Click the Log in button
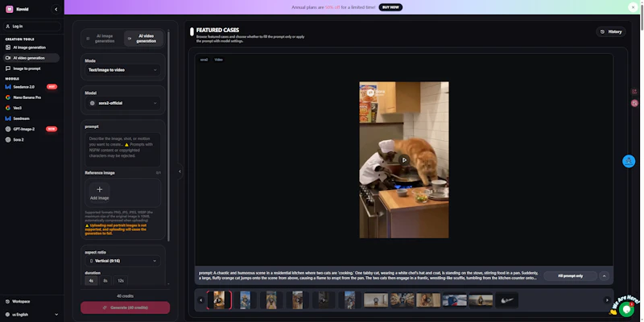The height and width of the screenshot is (322, 644). [32, 27]
